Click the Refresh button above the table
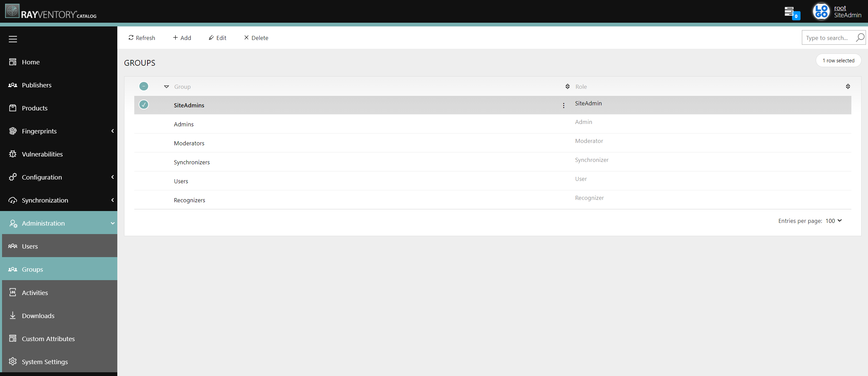 (x=141, y=38)
